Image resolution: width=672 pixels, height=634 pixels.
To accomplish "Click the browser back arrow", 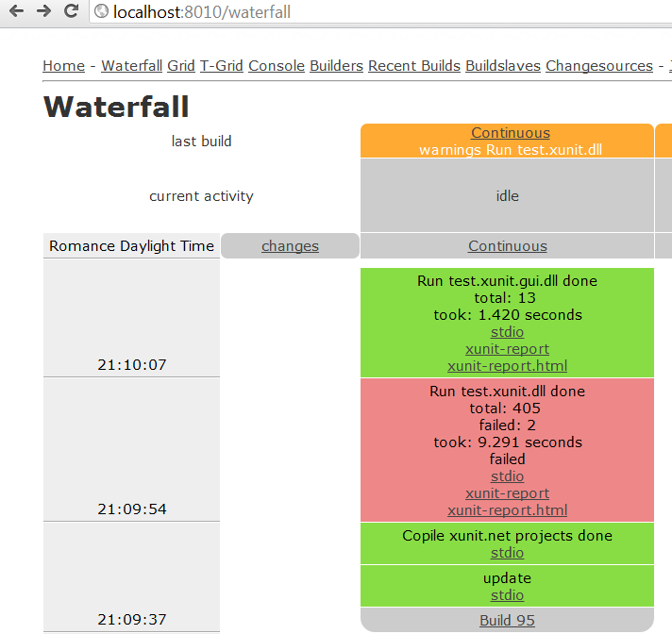I will (16, 10).
